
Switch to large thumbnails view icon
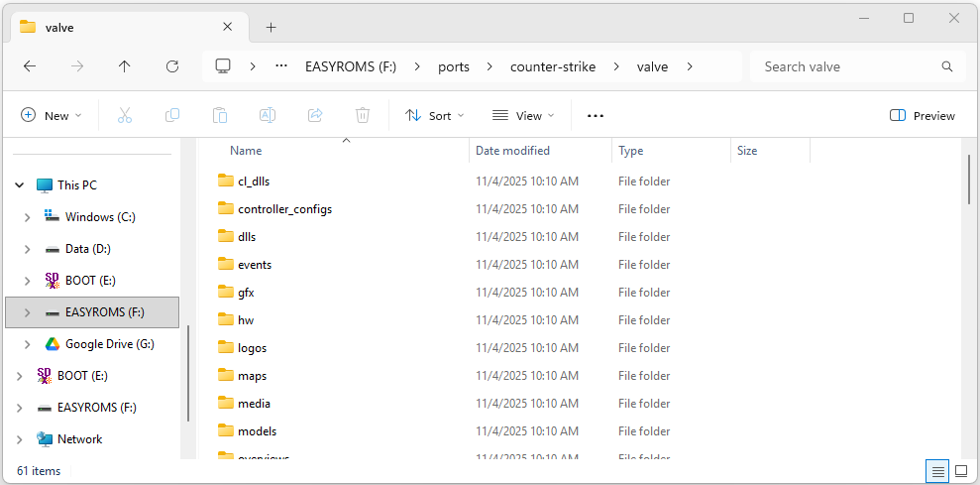tap(962, 471)
